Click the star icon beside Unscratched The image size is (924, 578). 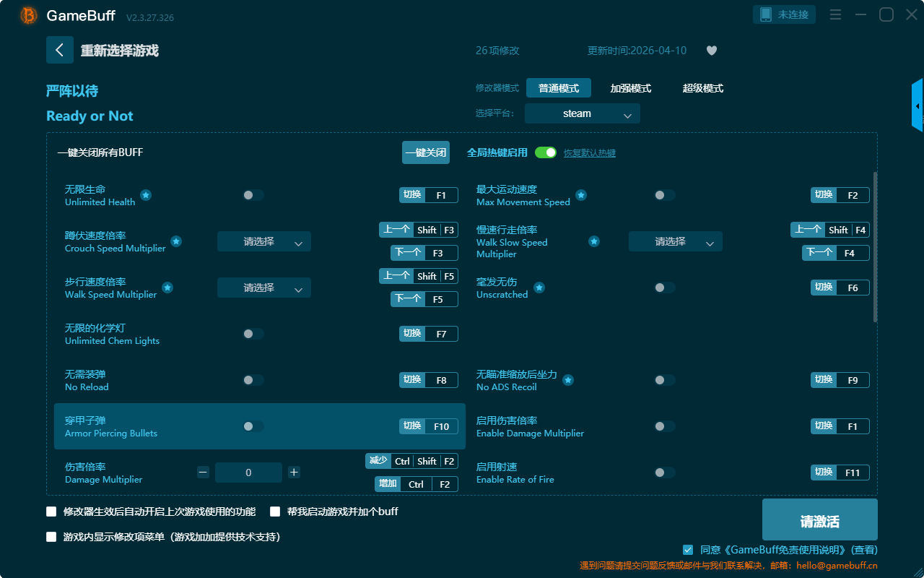point(539,288)
